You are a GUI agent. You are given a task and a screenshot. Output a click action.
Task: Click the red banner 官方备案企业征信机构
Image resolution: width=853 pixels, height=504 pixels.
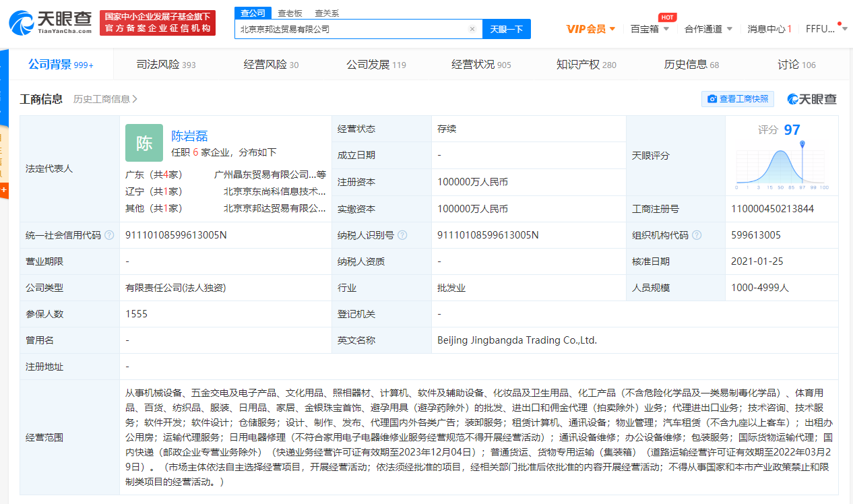tap(157, 23)
